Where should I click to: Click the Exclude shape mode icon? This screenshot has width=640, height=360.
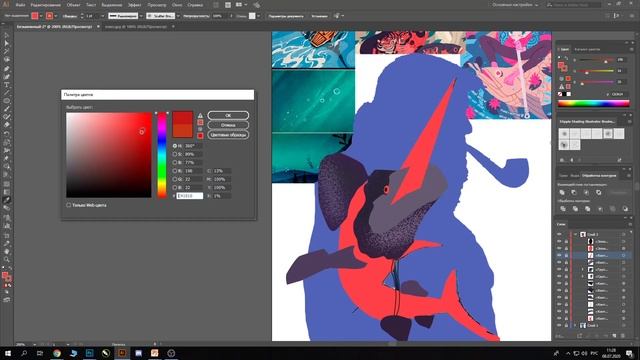pyautogui.click(x=598, y=192)
